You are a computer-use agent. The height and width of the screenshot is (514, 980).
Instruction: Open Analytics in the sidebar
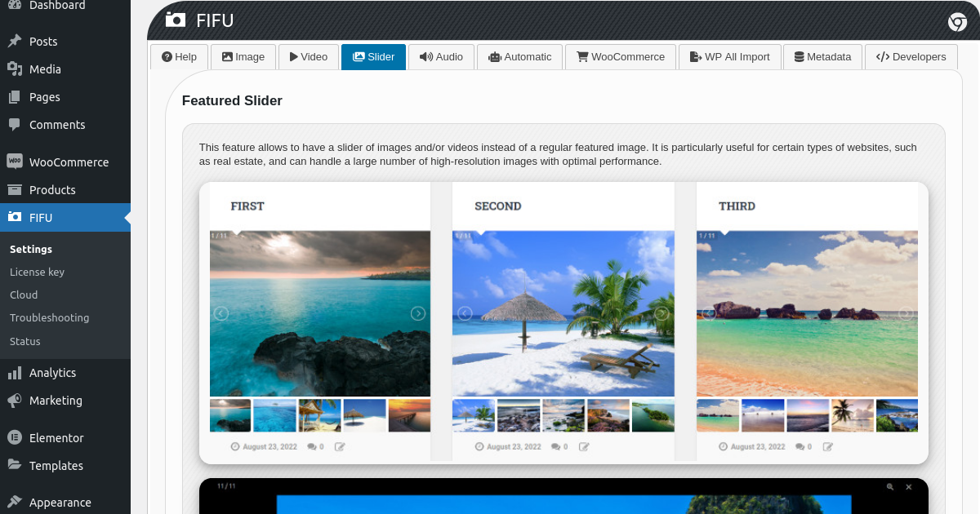pos(65,373)
